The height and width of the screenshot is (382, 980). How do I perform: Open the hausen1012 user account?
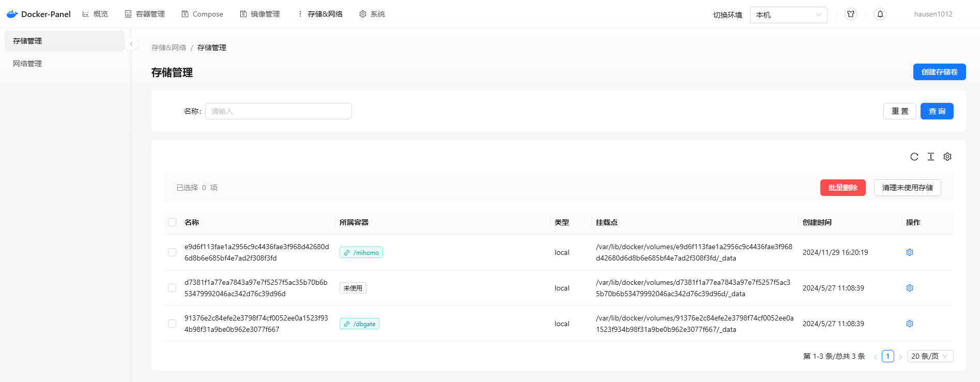[x=933, y=14]
